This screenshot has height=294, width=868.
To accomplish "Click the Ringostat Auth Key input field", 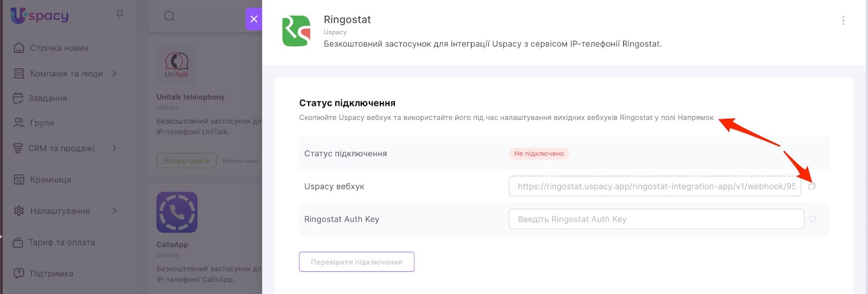I will (x=656, y=219).
